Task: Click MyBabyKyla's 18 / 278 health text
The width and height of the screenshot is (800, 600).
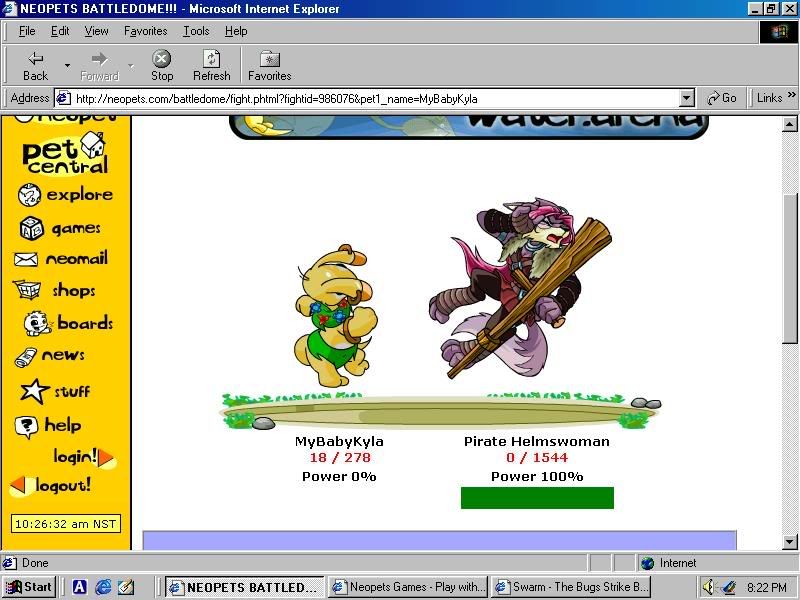Action: (x=340, y=458)
